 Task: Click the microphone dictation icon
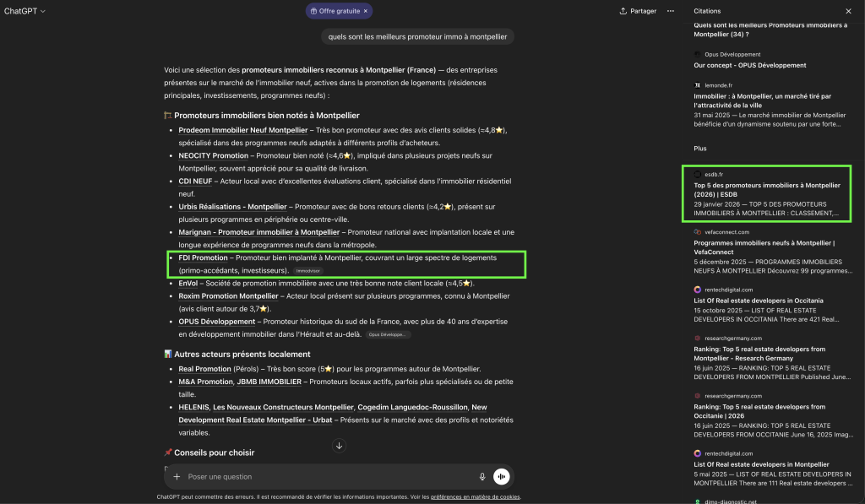(x=482, y=477)
